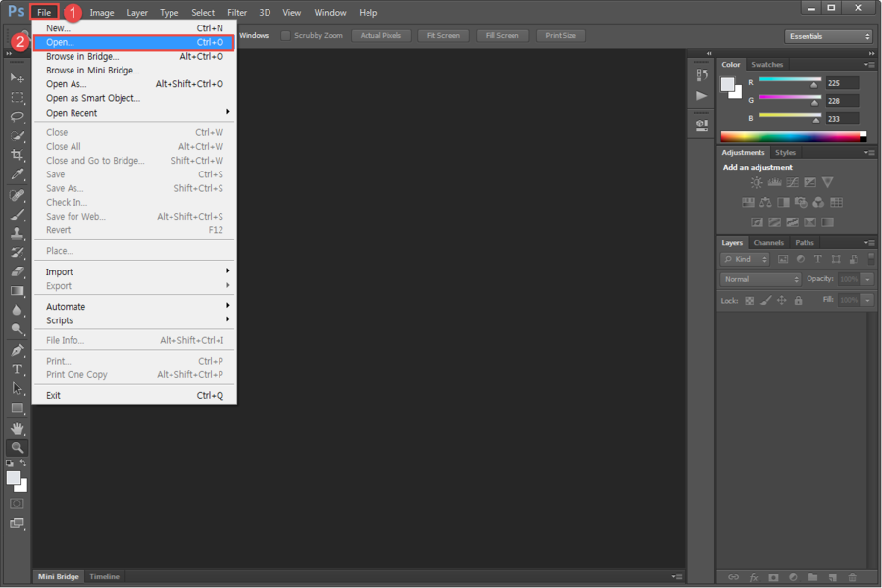Image resolution: width=882 pixels, height=588 pixels.
Task: Select the Eraser tool
Action: pyautogui.click(x=17, y=271)
